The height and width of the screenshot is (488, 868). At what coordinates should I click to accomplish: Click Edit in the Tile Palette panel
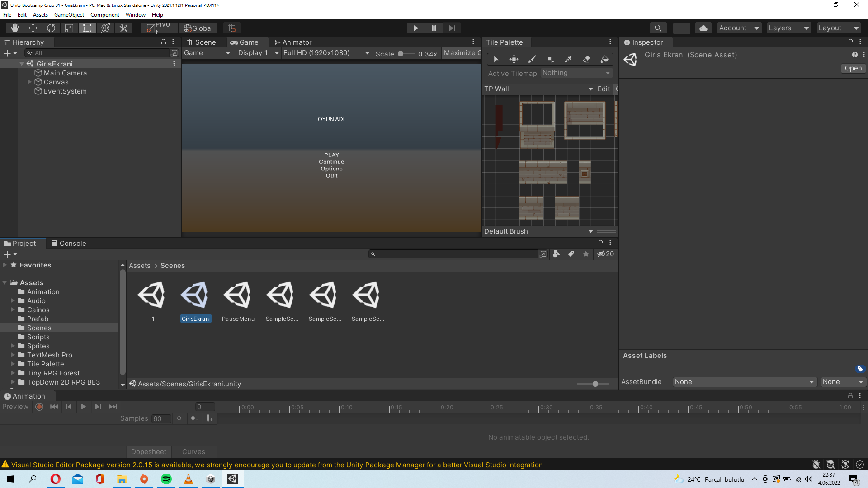(604, 89)
